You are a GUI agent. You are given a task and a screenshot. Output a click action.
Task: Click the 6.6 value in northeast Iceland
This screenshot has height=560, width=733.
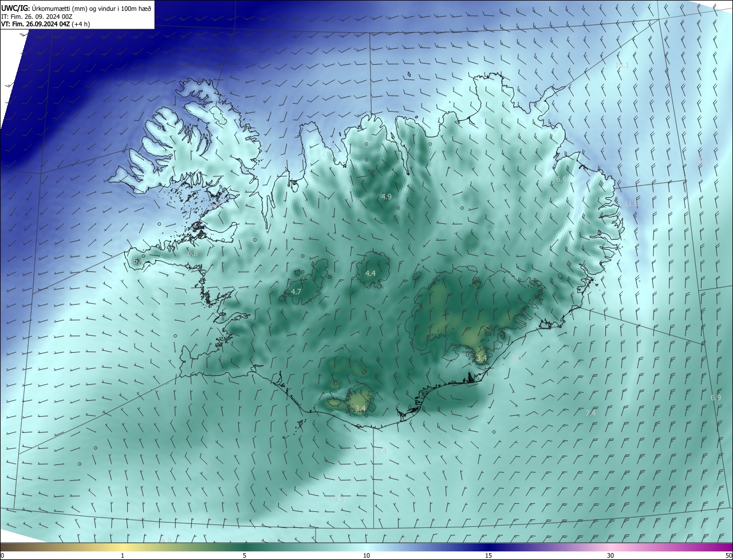[x=562, y=179]
